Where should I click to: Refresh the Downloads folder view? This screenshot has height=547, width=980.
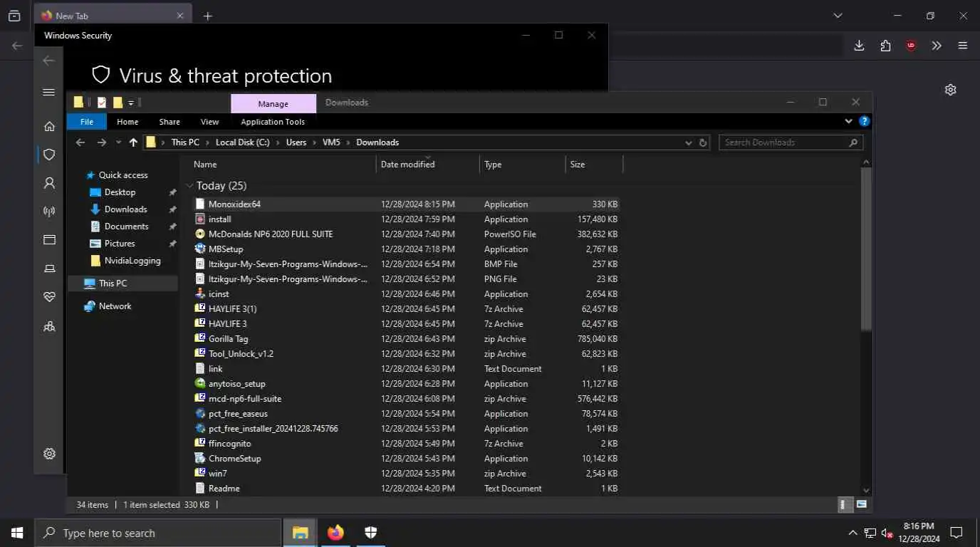[703, 142]
